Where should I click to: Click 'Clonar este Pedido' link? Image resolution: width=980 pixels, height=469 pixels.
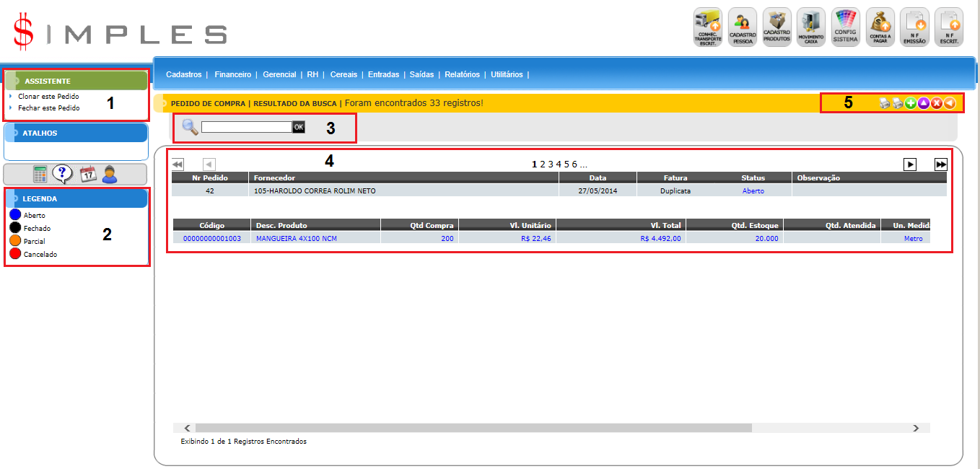click(x=48, y=96)
